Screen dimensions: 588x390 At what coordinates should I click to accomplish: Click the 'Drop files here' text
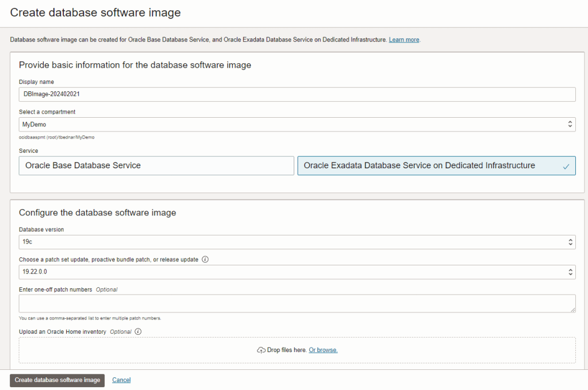coord(287,350)
